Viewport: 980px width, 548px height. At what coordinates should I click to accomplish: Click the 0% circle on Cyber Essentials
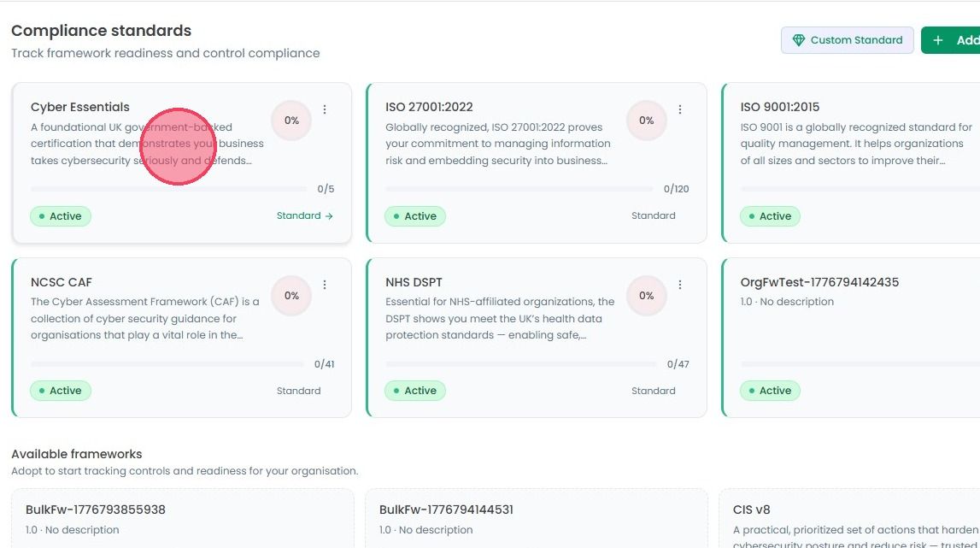coord(291,120)
